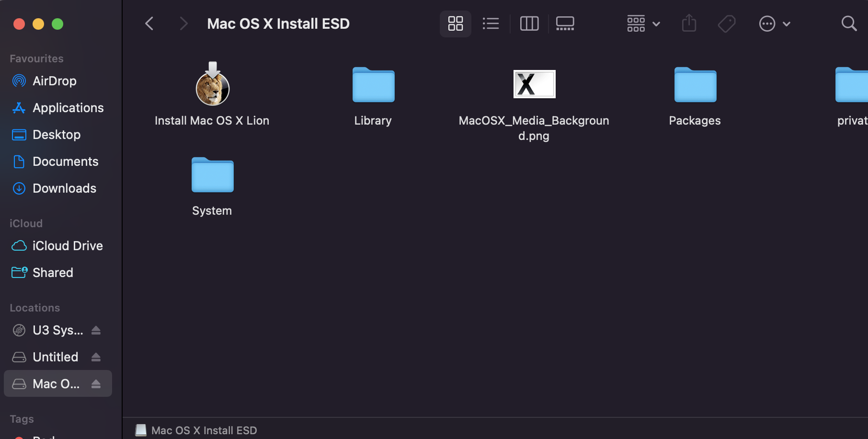Open the group-by options dropdown

643,23
